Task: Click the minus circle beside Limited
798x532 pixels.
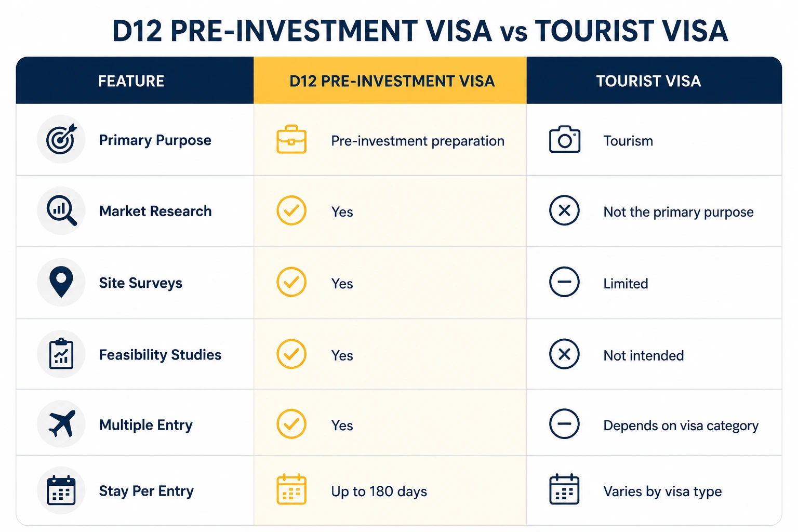Action: 564,282
